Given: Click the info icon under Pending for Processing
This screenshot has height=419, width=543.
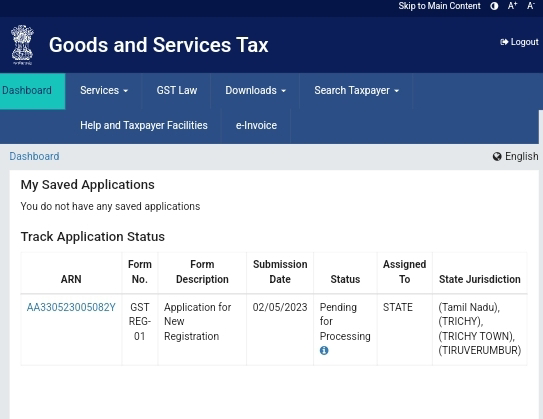Looking at the screenshot, I should [x=324, y=350].
